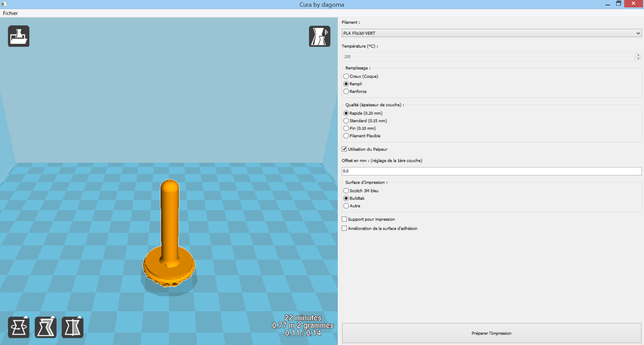This screenshot has height=345, width=644.
Task: Enable Support pour impression checkbox
Action: [344, 219]
